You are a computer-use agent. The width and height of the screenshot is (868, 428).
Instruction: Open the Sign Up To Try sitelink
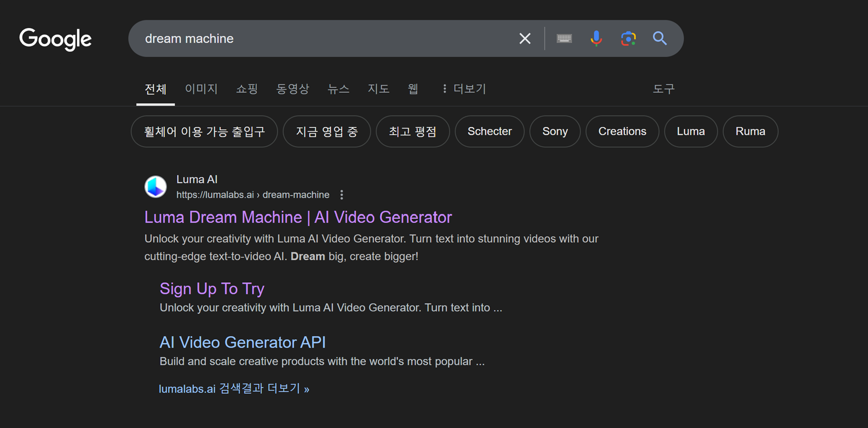point(212,288)
